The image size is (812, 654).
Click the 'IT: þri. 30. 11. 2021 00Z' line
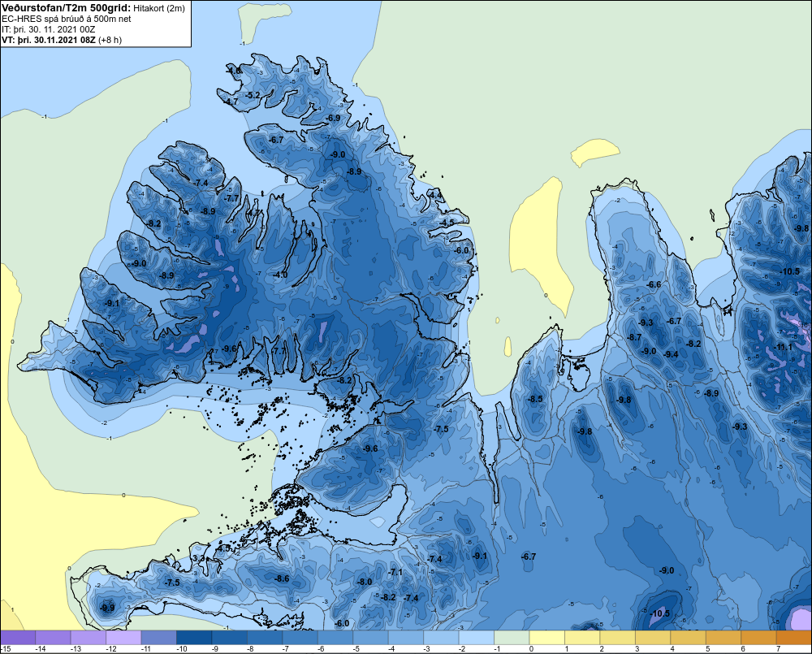(x=48, y=29)
